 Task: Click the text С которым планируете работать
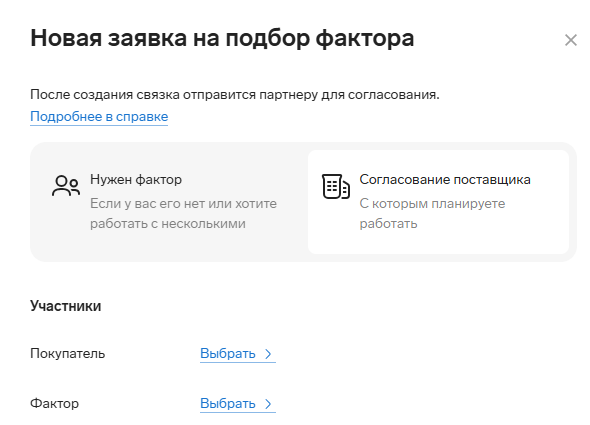pyautogui.click(x=432, y=213)
